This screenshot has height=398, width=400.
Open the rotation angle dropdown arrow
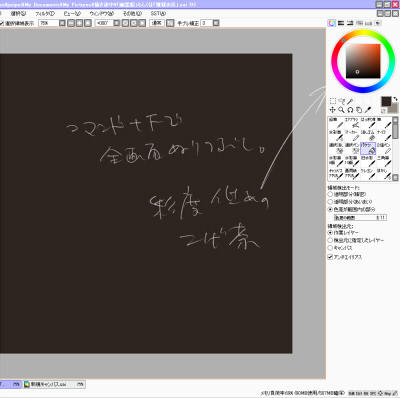117,23
